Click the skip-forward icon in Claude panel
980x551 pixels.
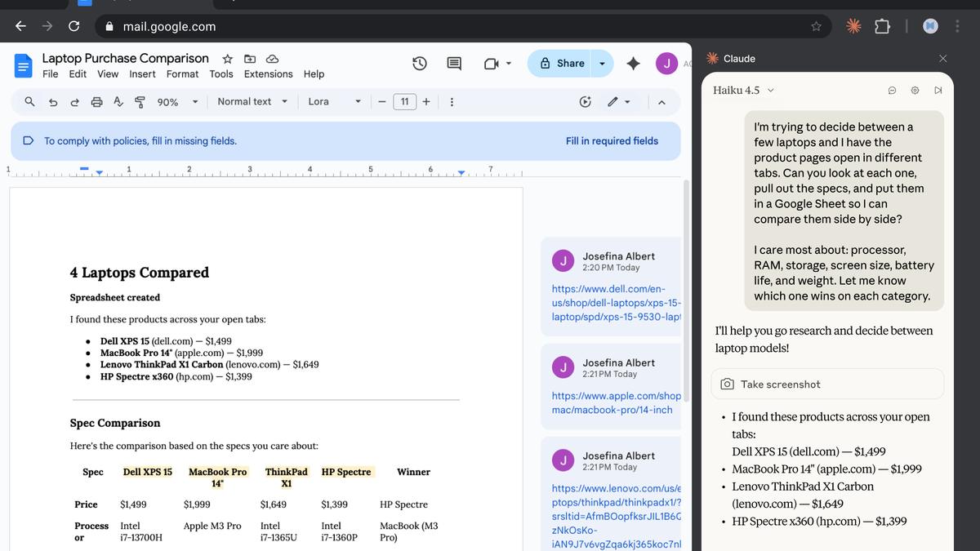(938, 90)
